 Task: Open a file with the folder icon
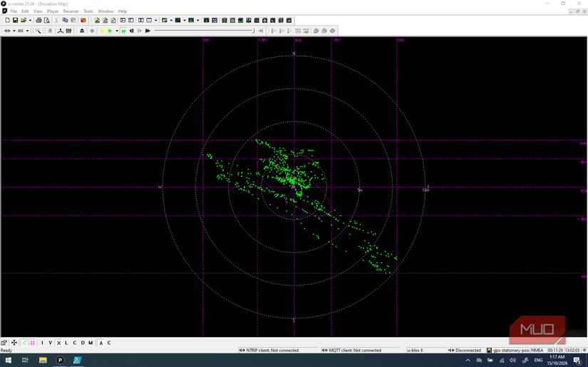[24, 20]
